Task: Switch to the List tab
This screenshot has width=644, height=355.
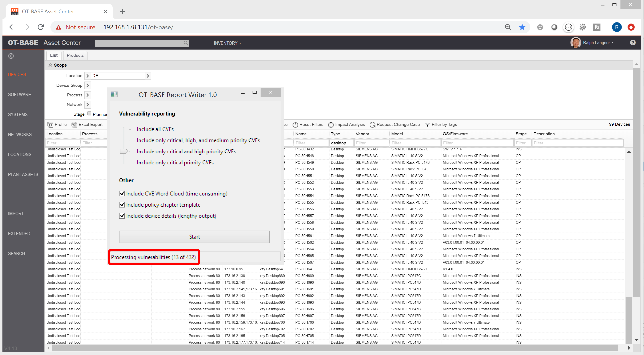Action: [54, 55]
